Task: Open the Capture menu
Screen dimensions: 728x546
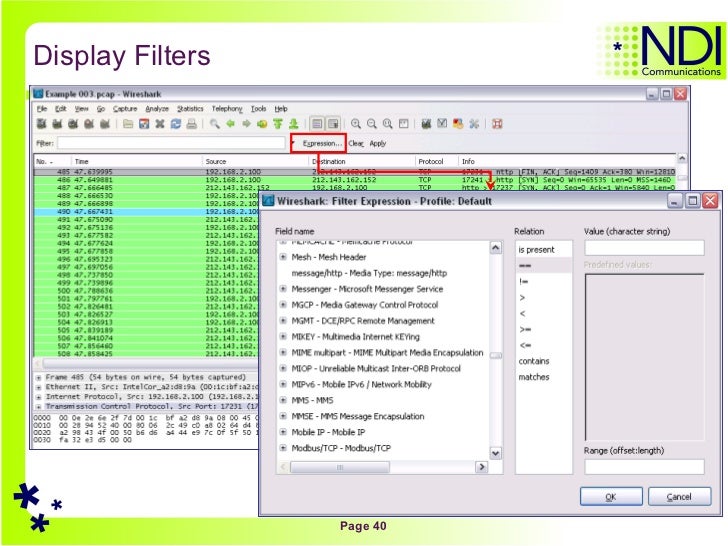Action: [125, 109]
